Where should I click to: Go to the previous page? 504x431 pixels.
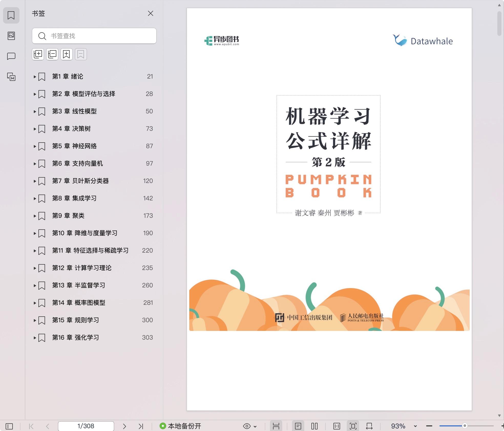coord(48,426)
